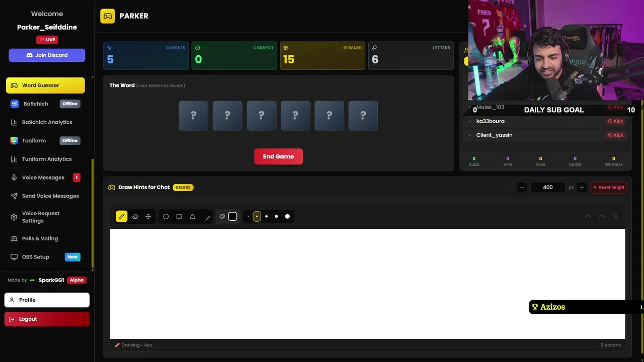The height and width of the screenshot is (362, 644).
Task: Click the undo arrow in drawing toolbar
Action: (x=588, y=217)
